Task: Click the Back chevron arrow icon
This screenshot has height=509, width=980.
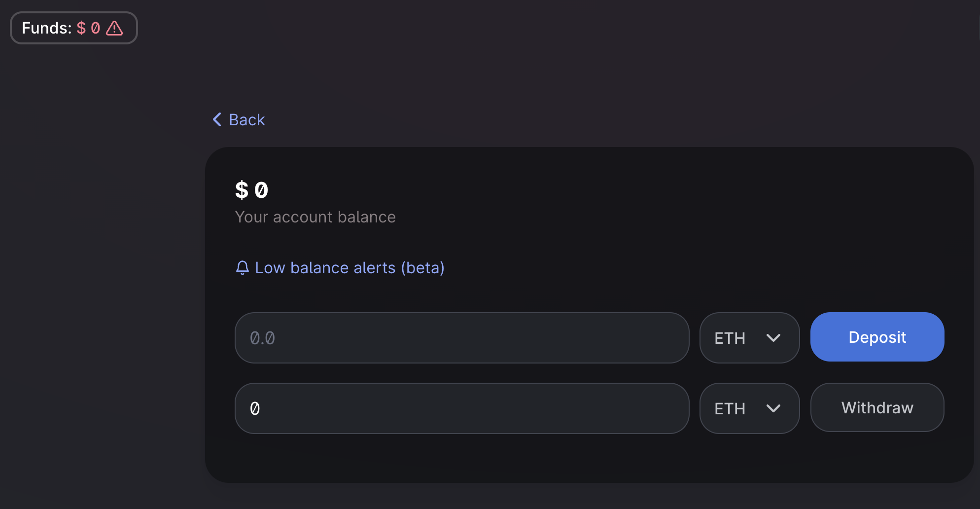Action: pyautogui.click(x=217, y=119)
